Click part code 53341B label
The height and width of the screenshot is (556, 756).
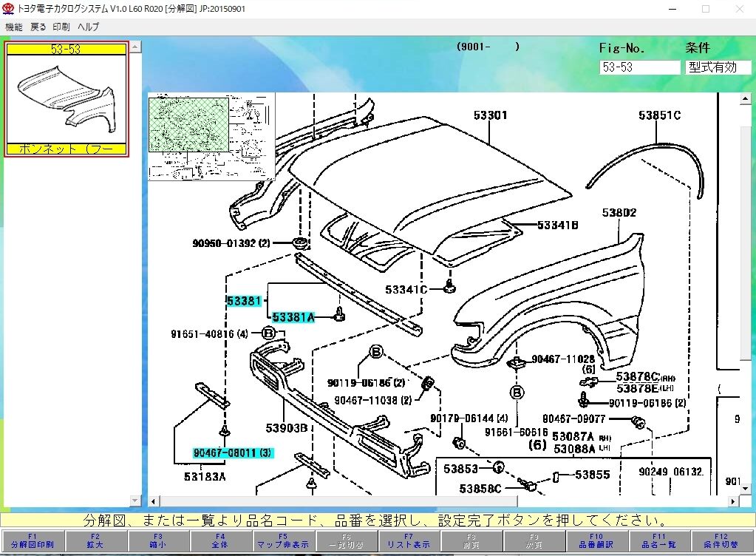(x=558, y=226)
